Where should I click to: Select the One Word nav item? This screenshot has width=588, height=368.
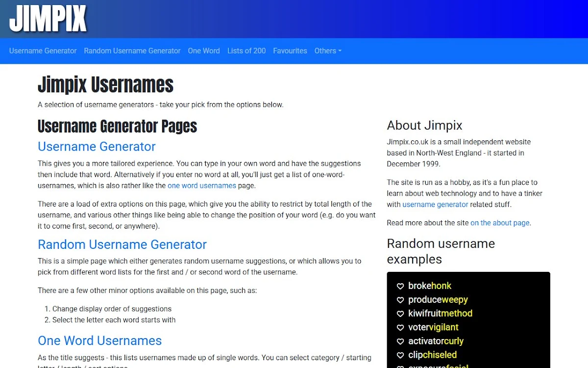pyautogui.click(x=204, y=51)
